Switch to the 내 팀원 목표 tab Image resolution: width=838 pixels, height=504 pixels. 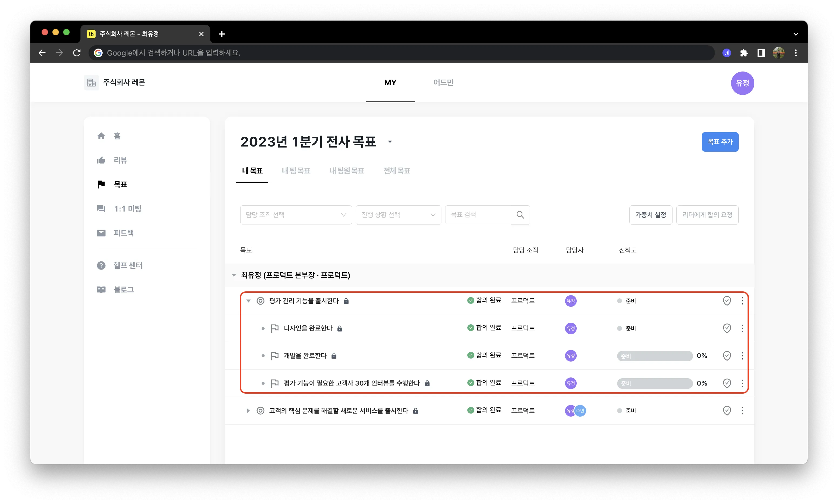point(347,171)
